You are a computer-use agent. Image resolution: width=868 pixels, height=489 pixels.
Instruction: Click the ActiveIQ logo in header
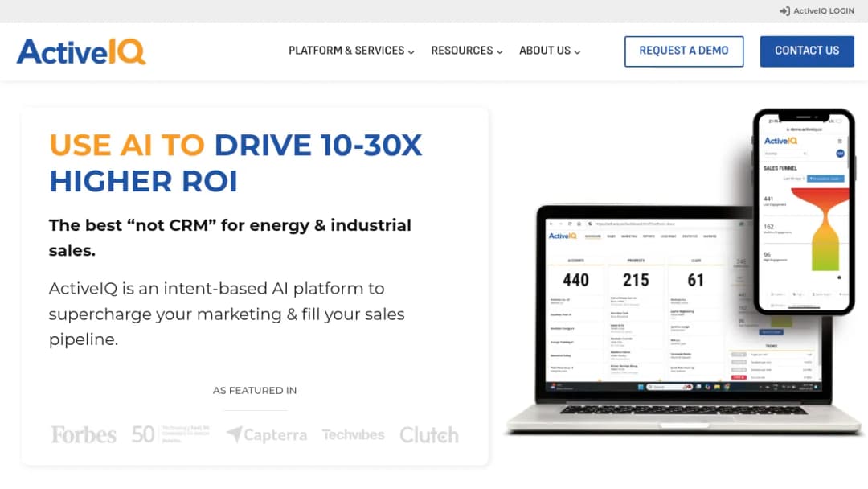click(81, 51)
